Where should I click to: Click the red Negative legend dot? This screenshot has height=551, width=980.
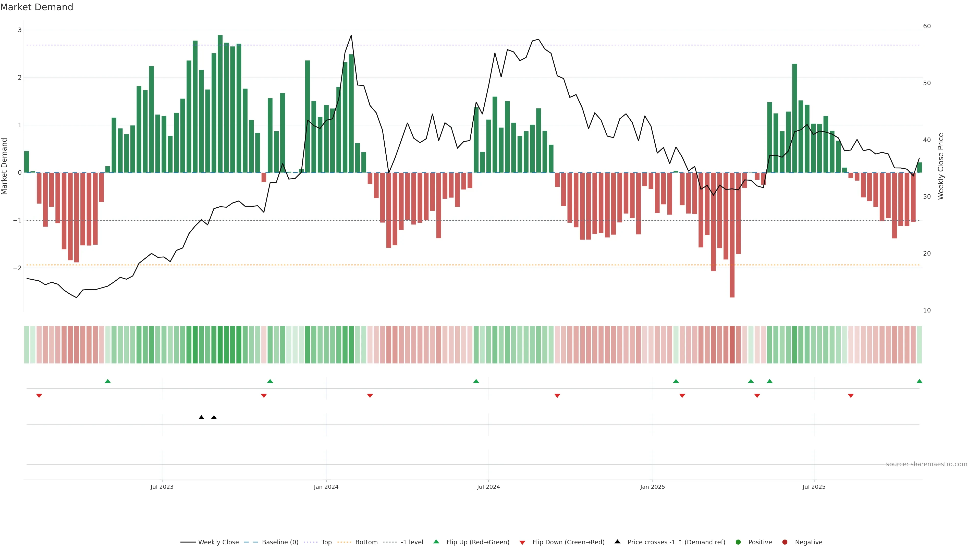tap(785, 542)
